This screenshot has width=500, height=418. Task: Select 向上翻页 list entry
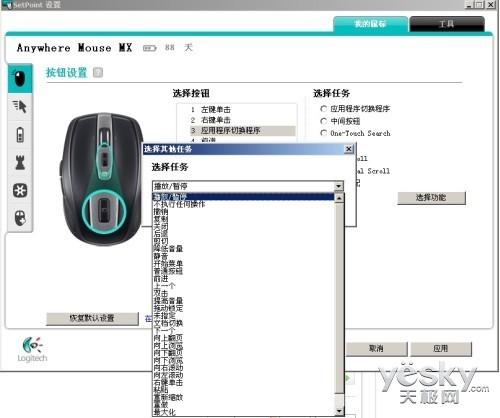tap(243, 338)
